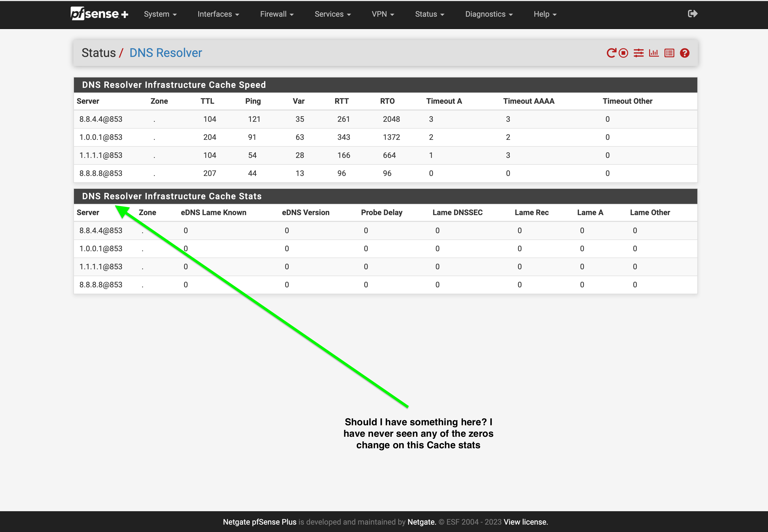The height and width of the screenshot is (532, 768).
Task: Select 8.8.8.8@853 in Cache Speed table
Action: 101,173
